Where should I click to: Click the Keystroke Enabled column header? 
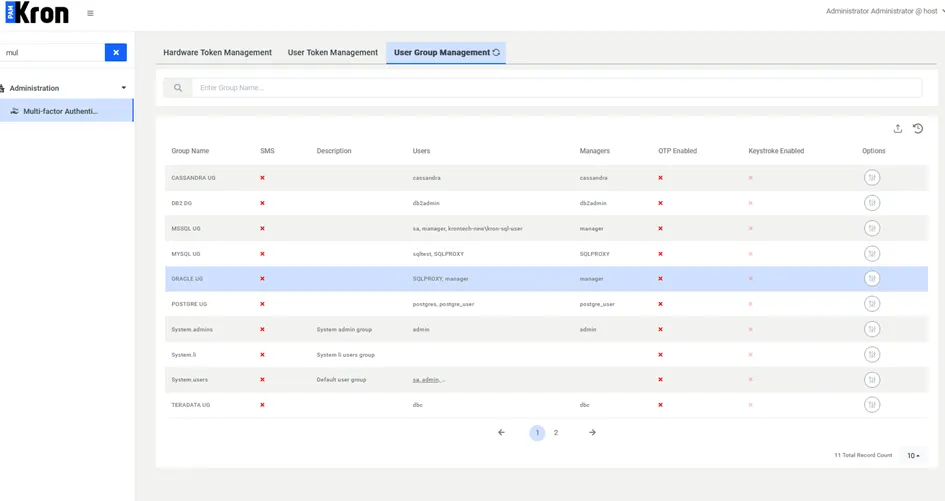coord(776,151)
